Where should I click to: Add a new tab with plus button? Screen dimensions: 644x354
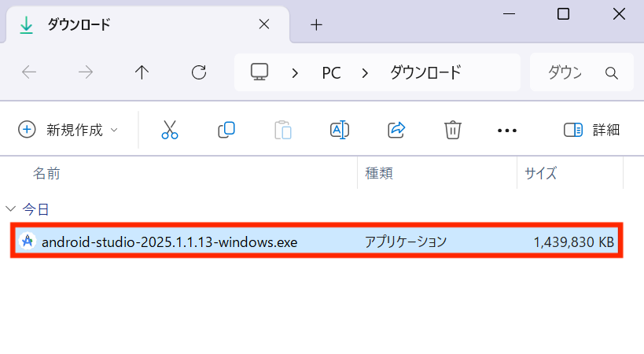click(316, 24)
